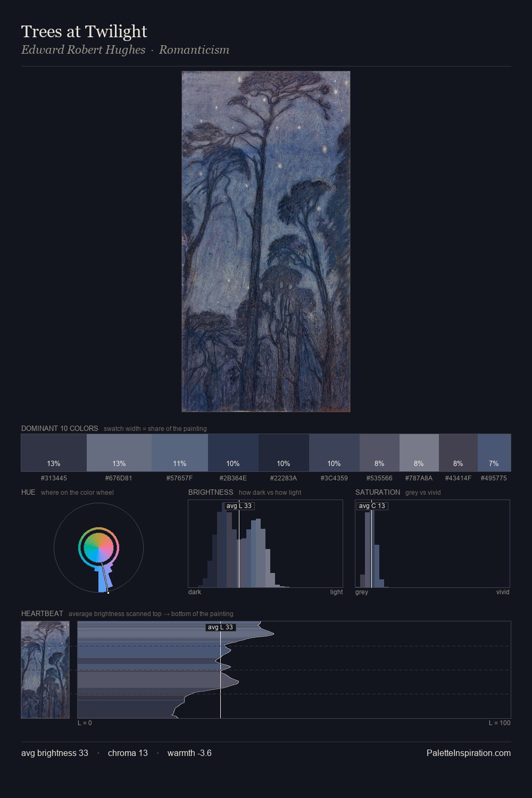The height and width of the screenshot is (798, 532).
Task: Click the avg brightness 33 footer stat
Action: click(55, 753)
